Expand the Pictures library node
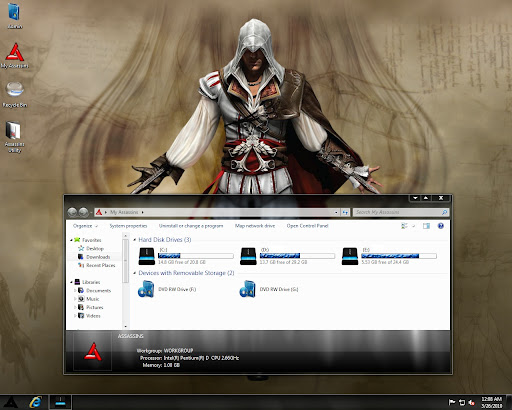This screenshot has height=410, width=512. coord(75,307)
